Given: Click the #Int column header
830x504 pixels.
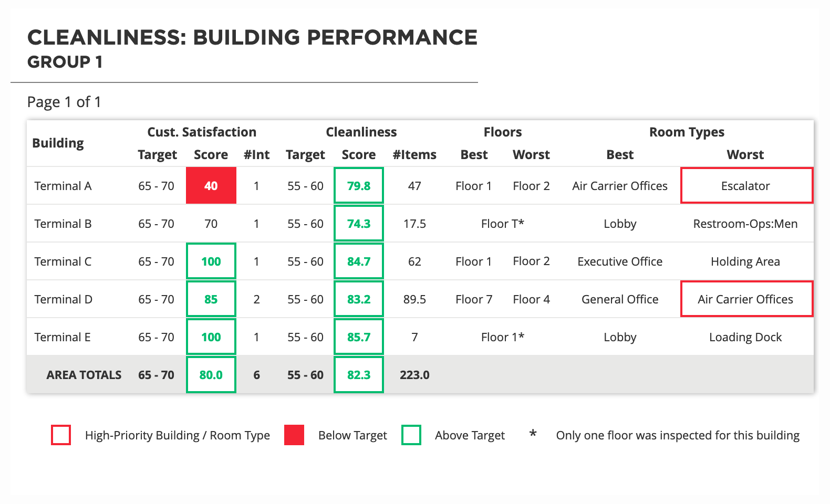Looking at the screenshot, I should coord(256,155).
